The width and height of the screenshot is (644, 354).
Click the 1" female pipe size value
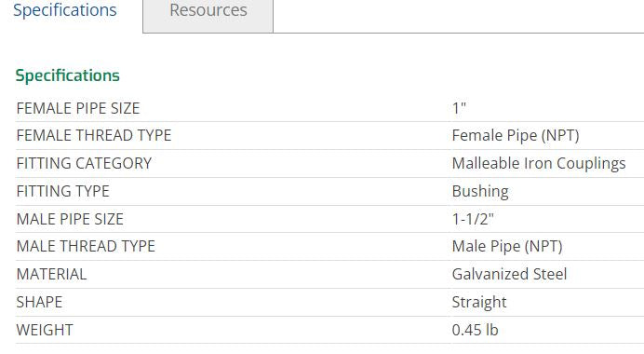click(x=459, y=109)
